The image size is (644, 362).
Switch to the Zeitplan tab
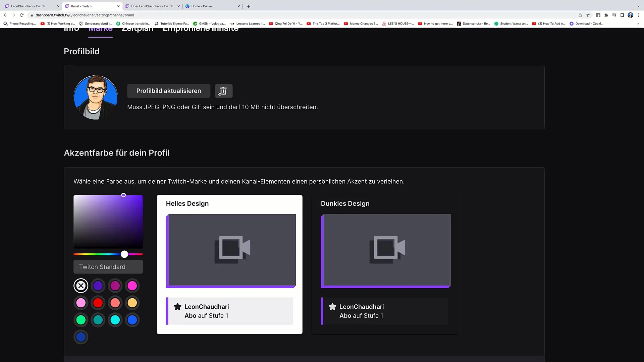tap(138, 28)
